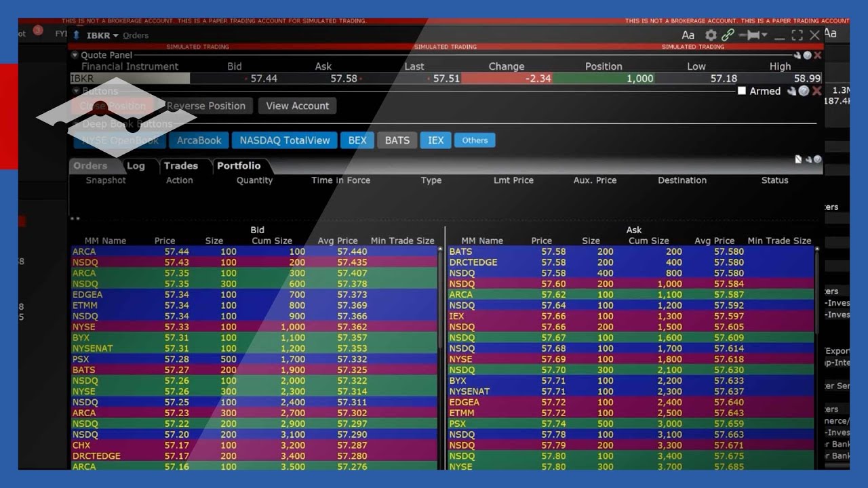Select ETMM ask row at 57.72
This screenshot has height=488, width=868.
631,413
